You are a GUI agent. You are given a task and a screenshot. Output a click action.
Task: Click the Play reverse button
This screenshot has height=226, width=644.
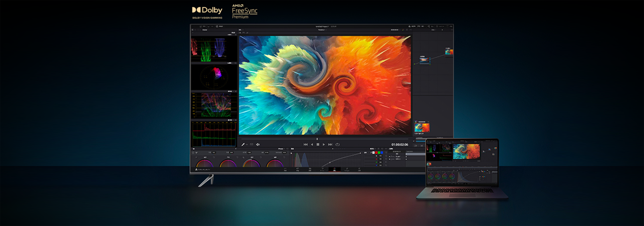tap(312, 145)
